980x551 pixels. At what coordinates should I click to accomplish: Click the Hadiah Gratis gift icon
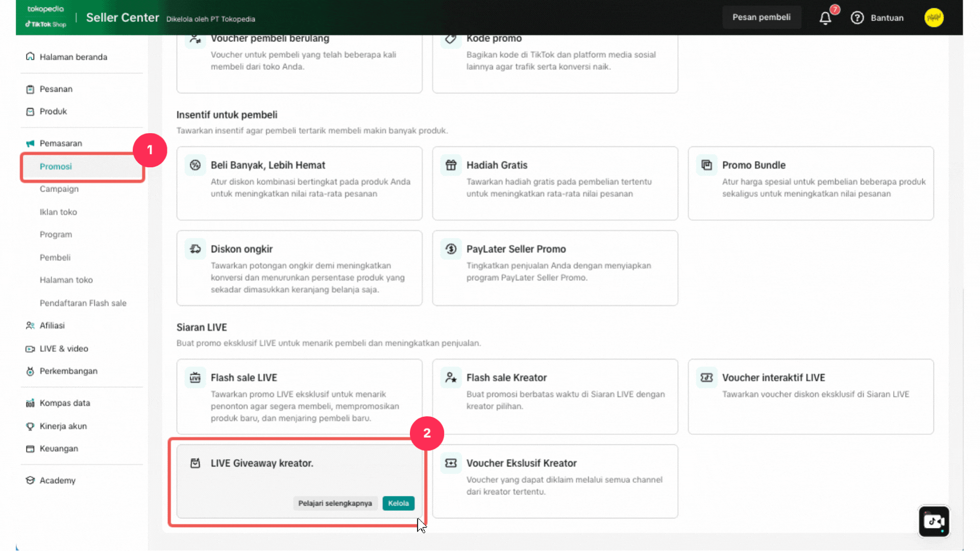[x=451, y=165]
